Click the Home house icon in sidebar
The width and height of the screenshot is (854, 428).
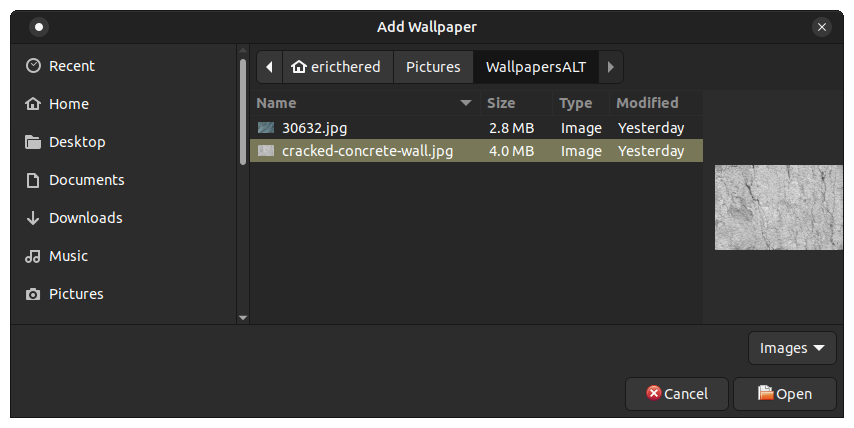[x=33, y=104]
